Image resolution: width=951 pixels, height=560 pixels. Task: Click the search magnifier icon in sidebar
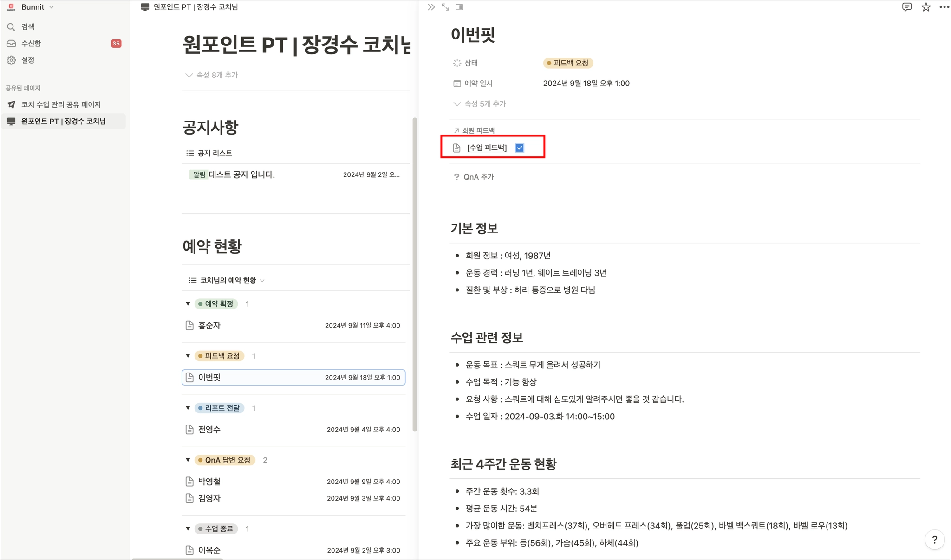coord(11,27)
